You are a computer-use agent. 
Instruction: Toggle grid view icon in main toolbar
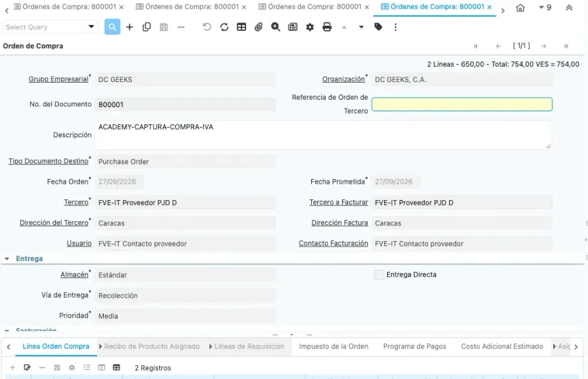[x=241, y=27]
